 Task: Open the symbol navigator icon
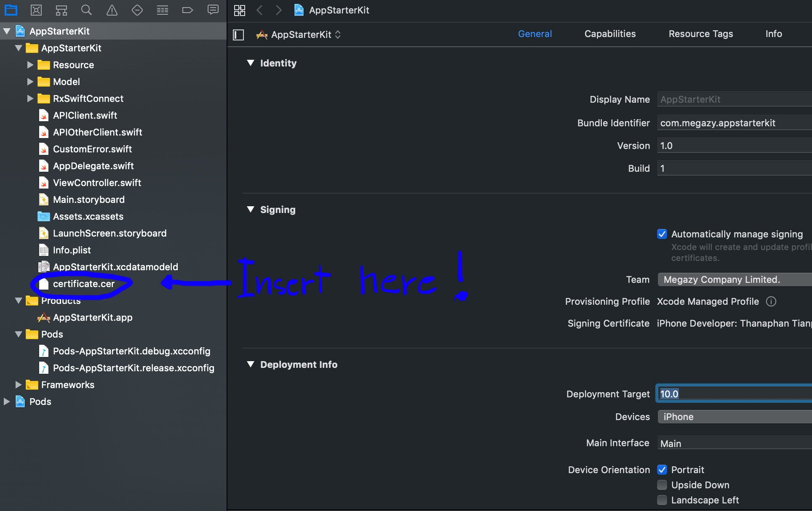(61, 10)
